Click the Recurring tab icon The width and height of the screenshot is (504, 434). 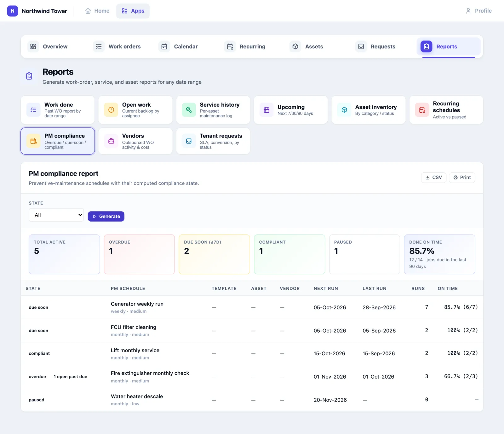(230, 47)
